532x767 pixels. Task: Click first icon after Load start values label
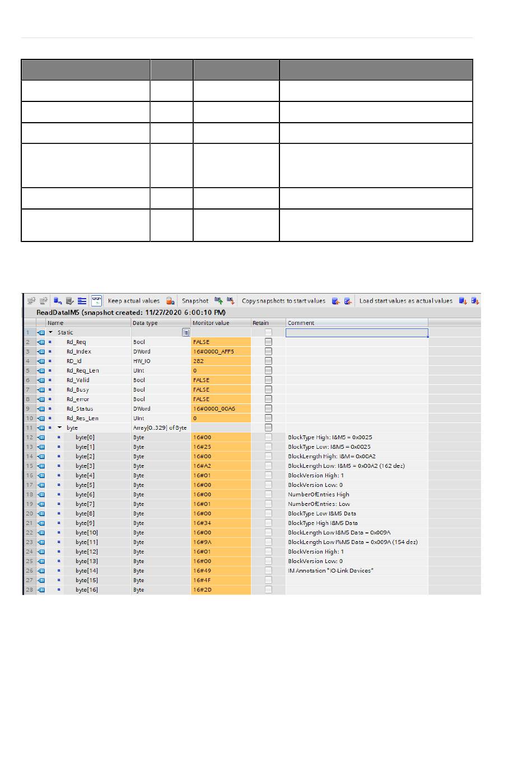[x=463, y=301]
